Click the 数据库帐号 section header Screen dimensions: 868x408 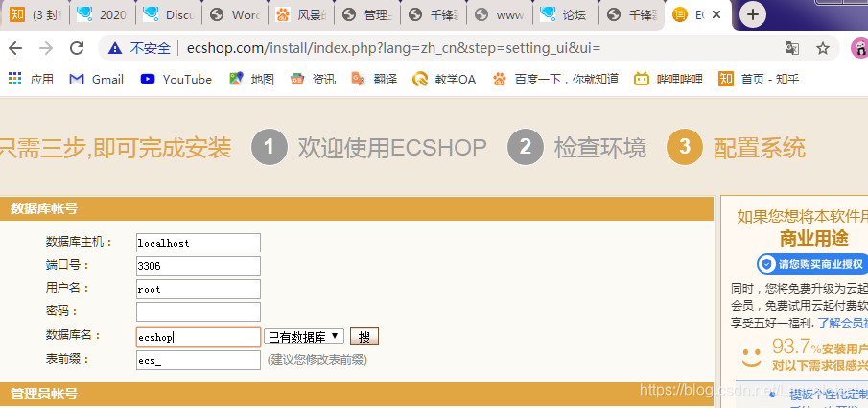click(357, 208)
